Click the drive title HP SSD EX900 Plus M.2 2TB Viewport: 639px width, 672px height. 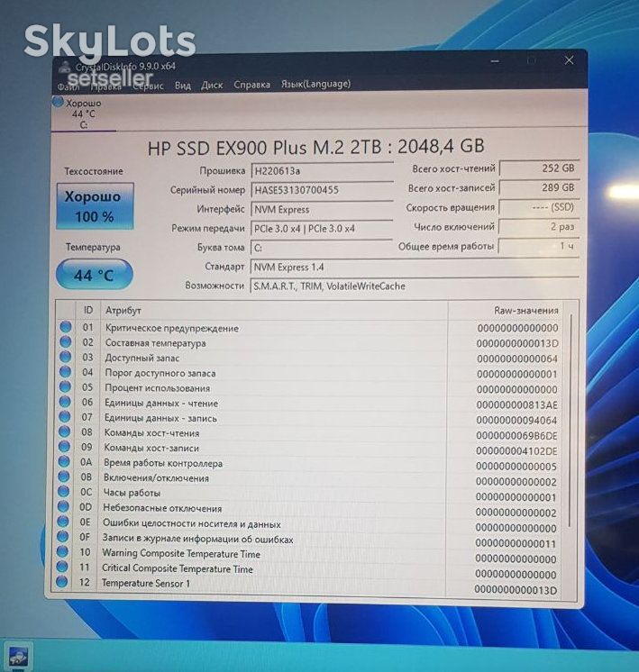click(265, 148)
